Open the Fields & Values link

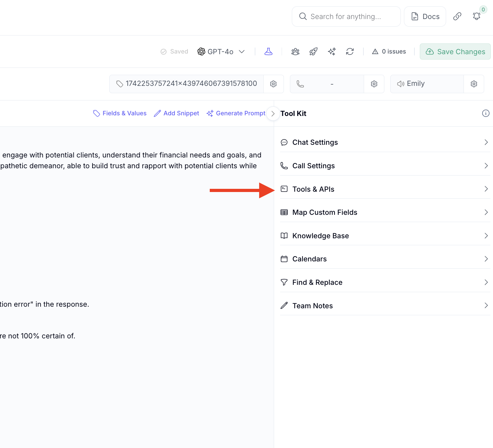[x=120, y=113]
